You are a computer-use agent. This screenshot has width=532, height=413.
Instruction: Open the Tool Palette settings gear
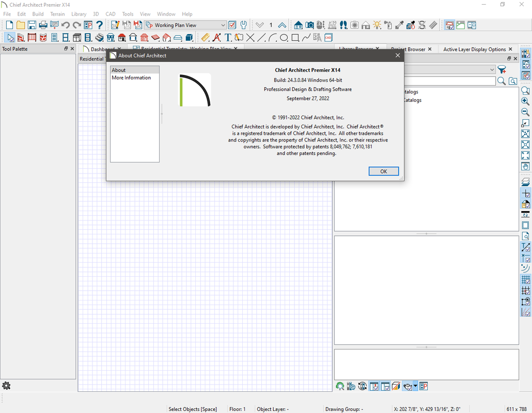(x=6, y=386)
